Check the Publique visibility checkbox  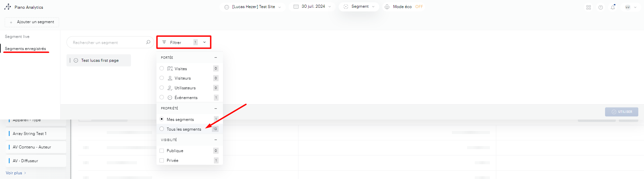(162, 151)
